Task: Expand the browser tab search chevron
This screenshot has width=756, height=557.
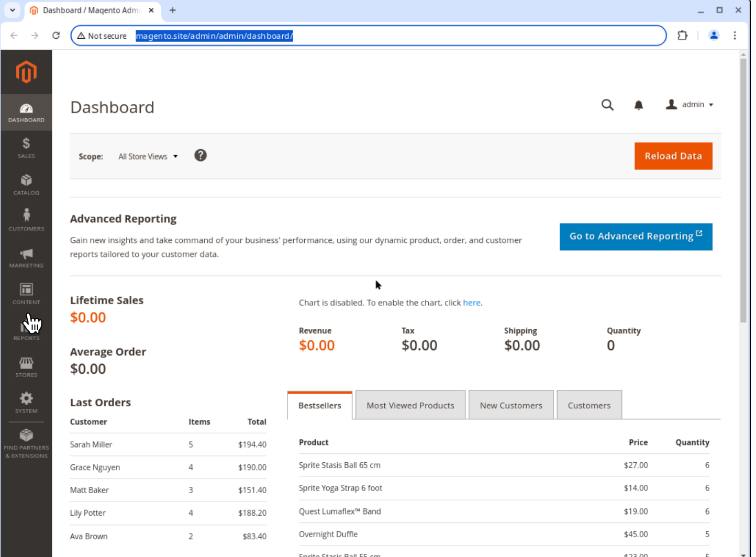Action: 13,10
